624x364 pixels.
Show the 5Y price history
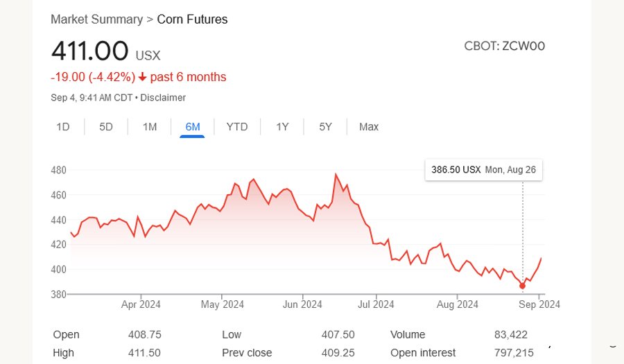[325, 127]
